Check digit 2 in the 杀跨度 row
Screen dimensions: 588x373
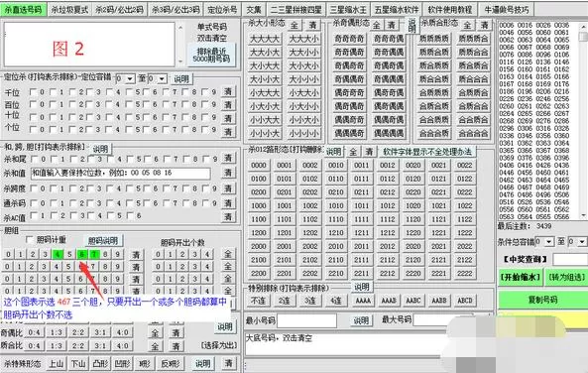[x=73, y=188]
